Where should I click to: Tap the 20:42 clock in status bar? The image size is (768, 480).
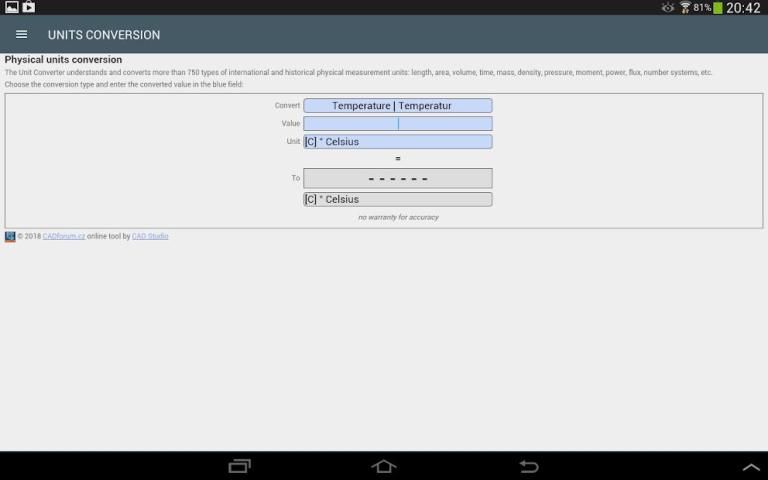point(743,8)
